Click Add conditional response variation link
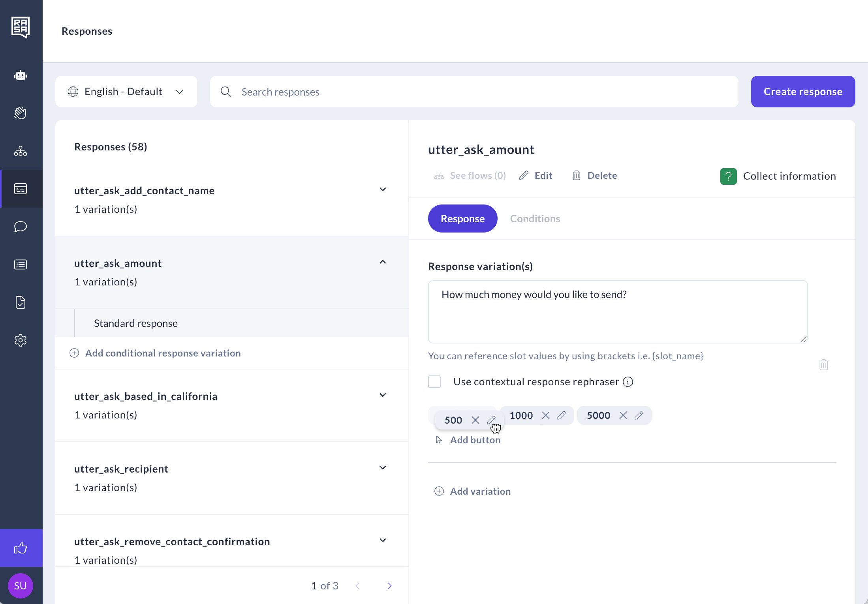868x604 pixels. click(163, 353)
